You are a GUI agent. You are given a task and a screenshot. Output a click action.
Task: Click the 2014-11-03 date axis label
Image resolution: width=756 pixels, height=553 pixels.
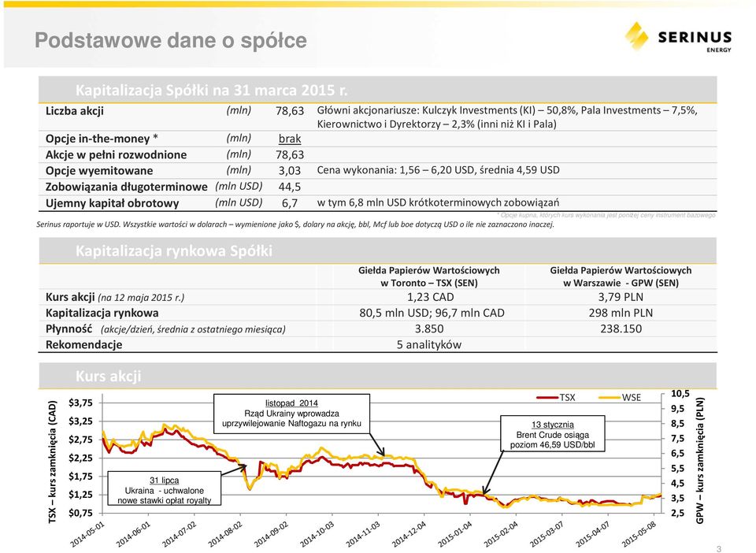point(362,534)
